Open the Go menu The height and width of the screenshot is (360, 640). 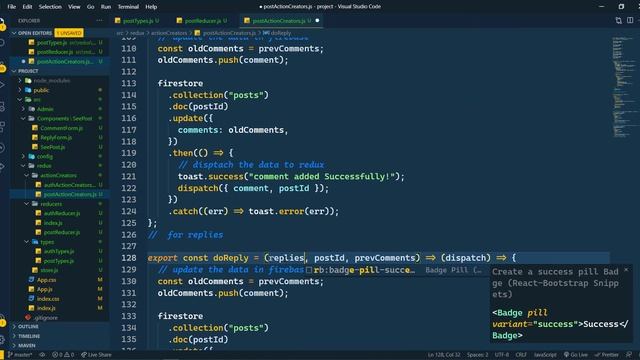[x=90, y=7]
